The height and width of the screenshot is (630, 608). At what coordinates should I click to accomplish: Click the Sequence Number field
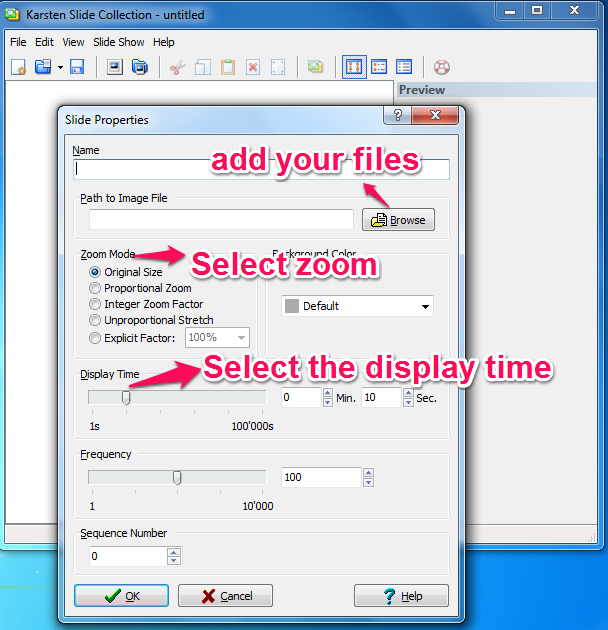coord(128,556)
